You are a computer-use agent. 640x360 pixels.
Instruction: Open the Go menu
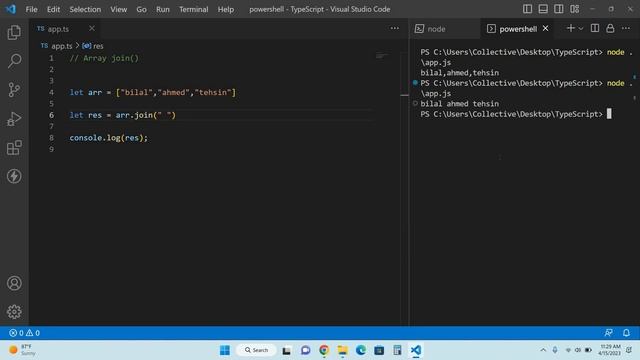tap(141, 9)
